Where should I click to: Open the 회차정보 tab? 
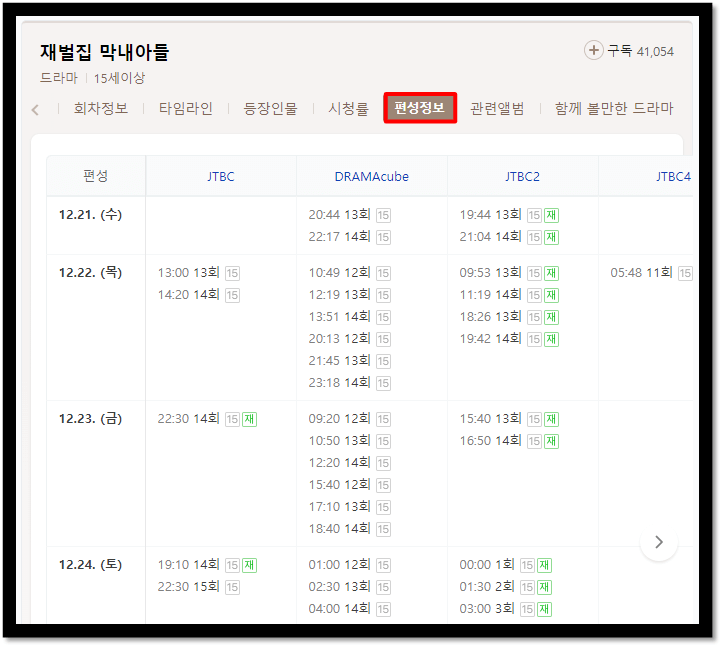(x=101, y=109)
